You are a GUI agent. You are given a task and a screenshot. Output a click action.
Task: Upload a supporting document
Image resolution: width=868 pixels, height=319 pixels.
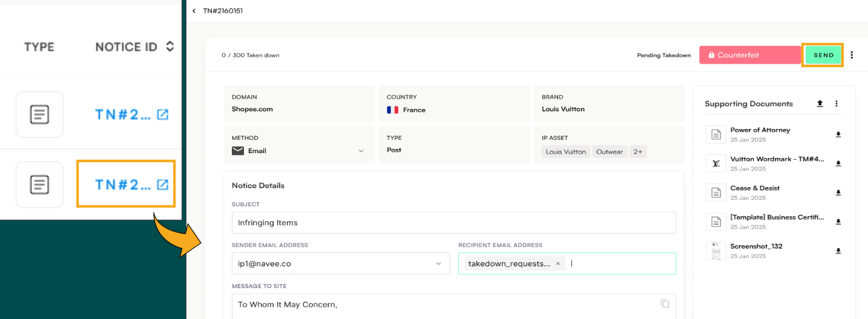[x=820, y=104]
